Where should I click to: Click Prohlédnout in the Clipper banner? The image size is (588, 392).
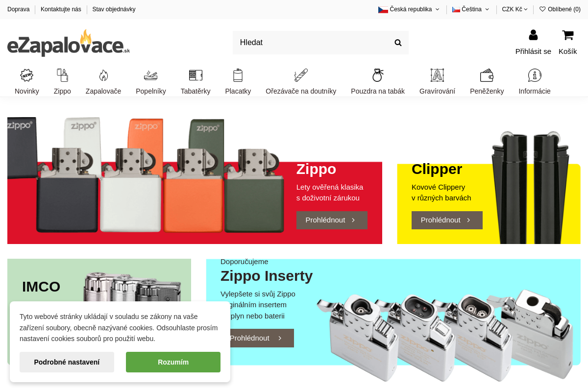point(447,220)
